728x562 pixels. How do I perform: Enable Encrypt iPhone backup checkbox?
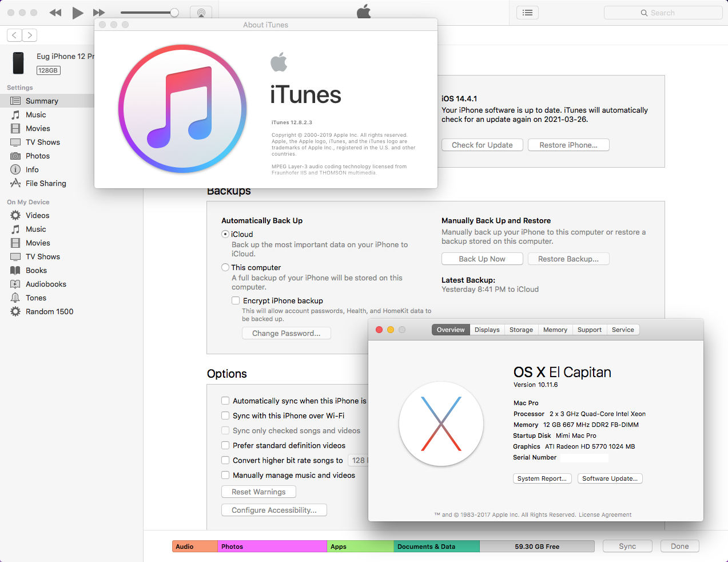[x=236, y=300]
